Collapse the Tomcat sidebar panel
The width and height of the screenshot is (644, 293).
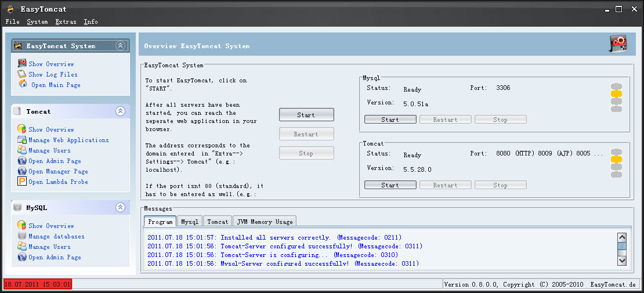120,111
